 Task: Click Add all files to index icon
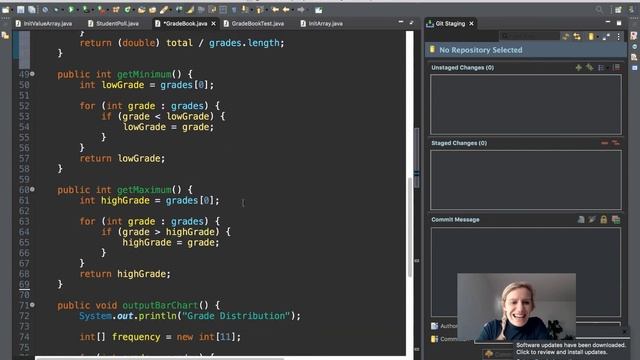(589, 67)
